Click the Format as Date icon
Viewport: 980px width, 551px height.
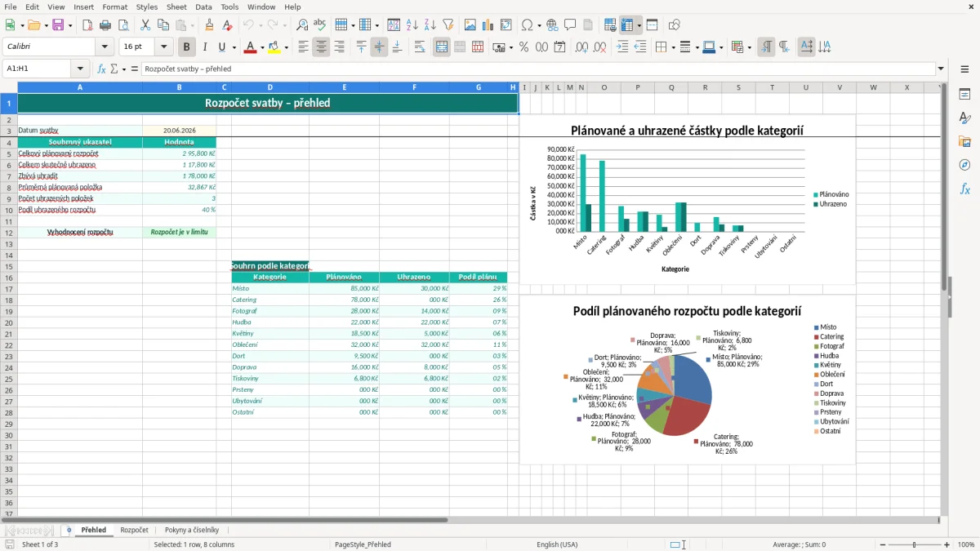(x=560, y=47)
